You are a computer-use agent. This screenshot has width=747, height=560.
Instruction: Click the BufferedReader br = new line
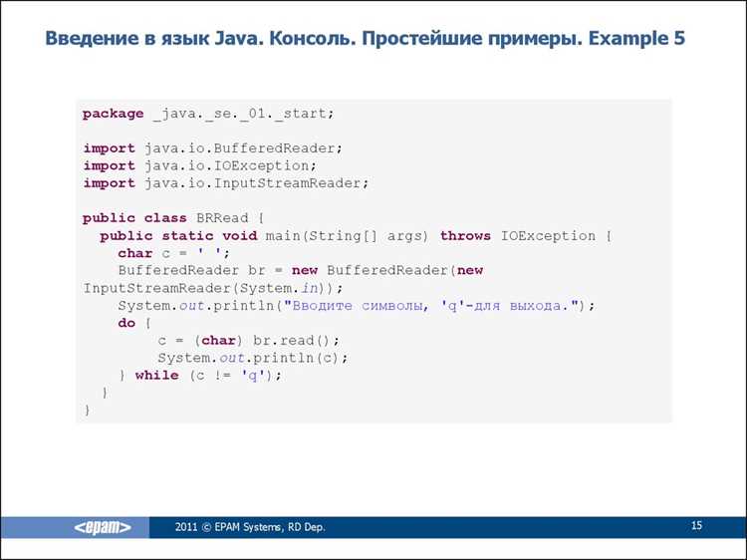[301, 271]
